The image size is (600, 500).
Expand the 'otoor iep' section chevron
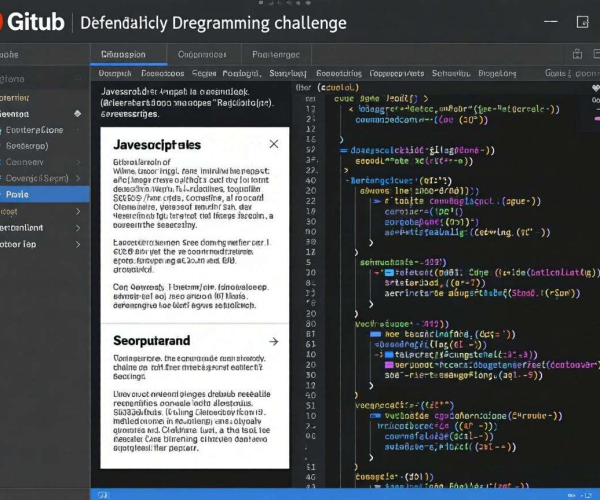tap(78, 244)
